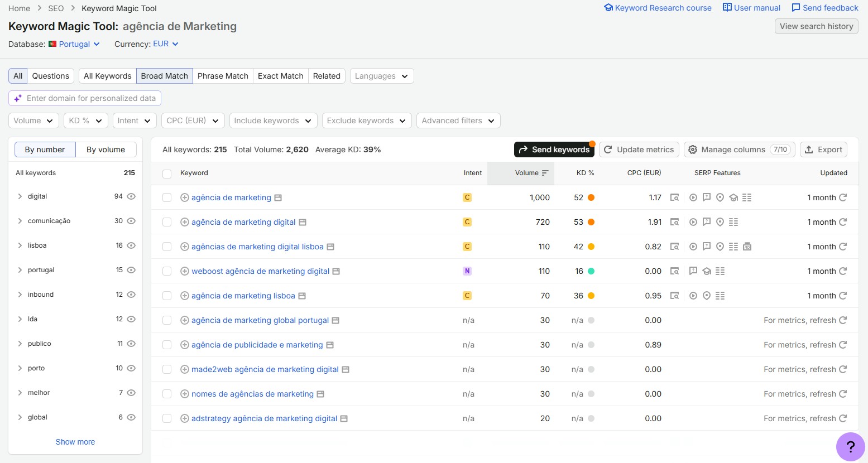Viewport: 868px width, 463px height.
Task: Click the SEO breadcrumb
Action: pyautogui.click(x=56, y=8)
